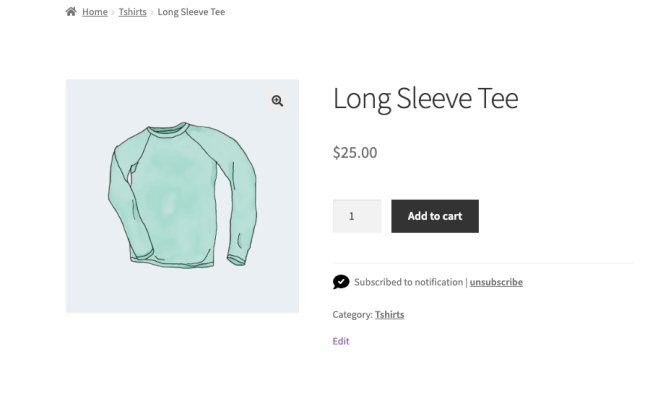Go to the Home breadcrumb link
The height and width of the screenshot is (400, 650).
pyautogui.click(x=95, y=12)
